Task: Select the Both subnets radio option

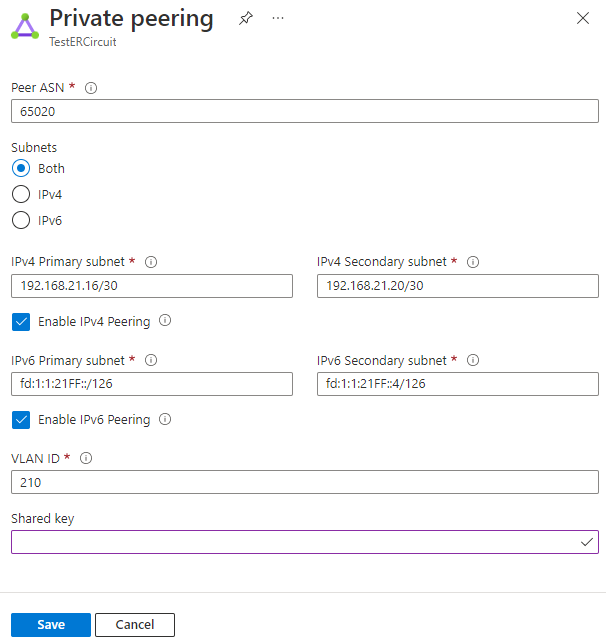Action: (x=20, y=168)
